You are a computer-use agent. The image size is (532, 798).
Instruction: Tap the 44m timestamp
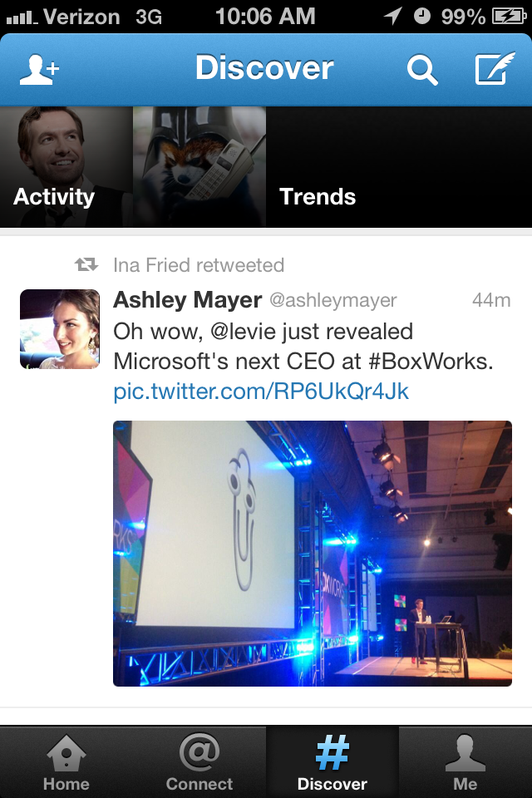(491, 300)
